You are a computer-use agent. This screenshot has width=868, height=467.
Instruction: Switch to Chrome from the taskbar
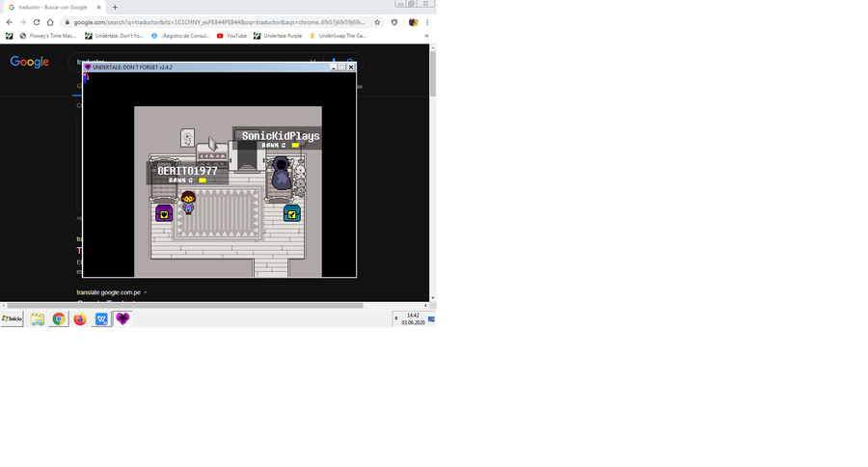[x=58, y=319]
